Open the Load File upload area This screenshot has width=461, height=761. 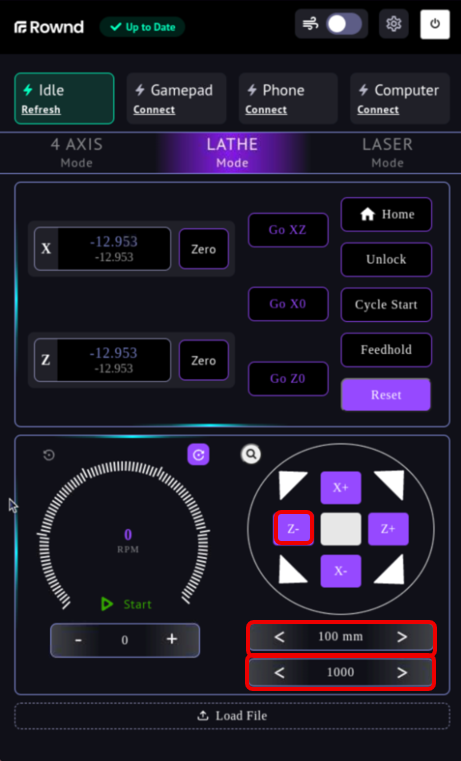[x=232, y=716]
